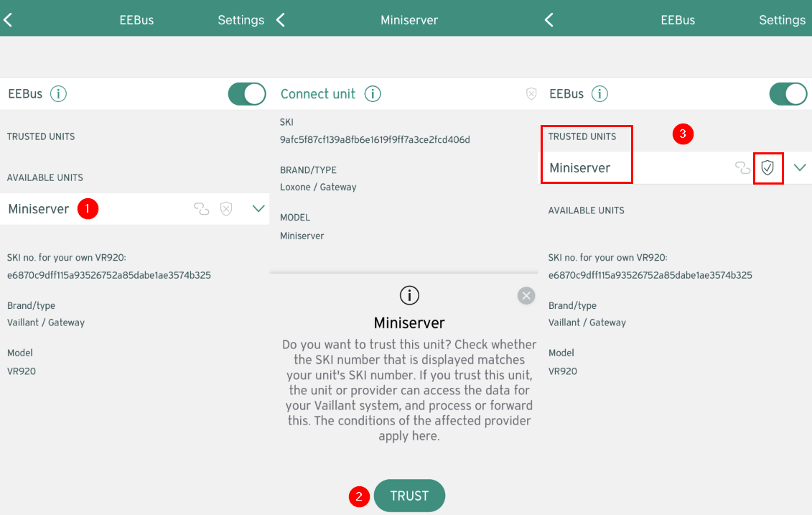Click TRUSTED UNITS header on left screen

(x=41, y=136)
